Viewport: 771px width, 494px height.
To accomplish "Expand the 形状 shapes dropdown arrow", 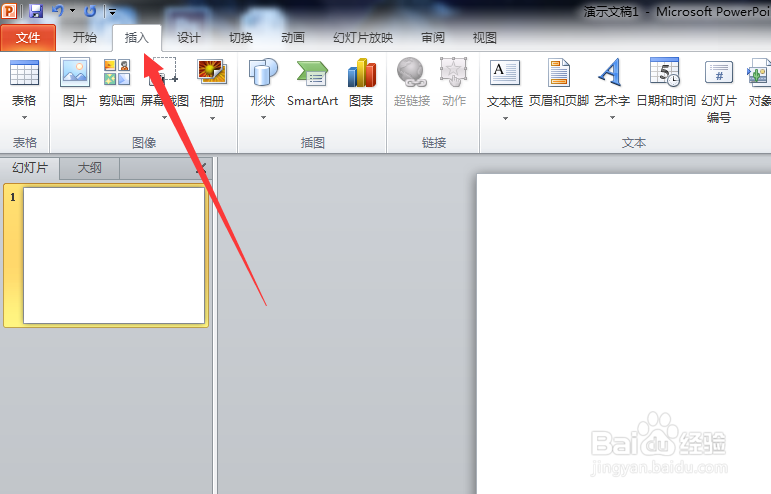I will point(263,117).
